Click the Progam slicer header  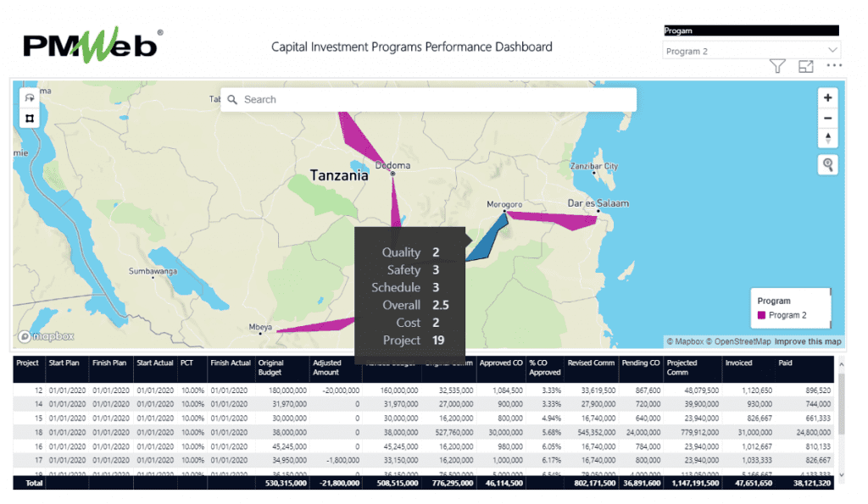[x=751, y=31]
